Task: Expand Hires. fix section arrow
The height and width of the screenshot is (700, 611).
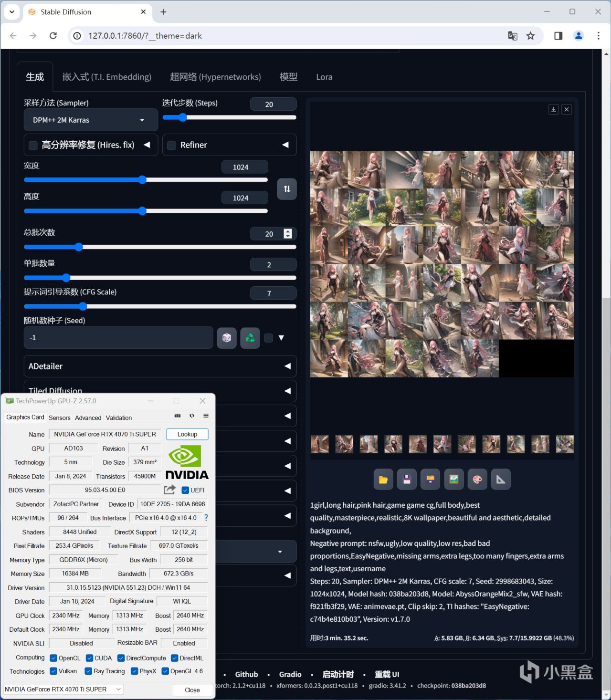Action: (147, 145)
